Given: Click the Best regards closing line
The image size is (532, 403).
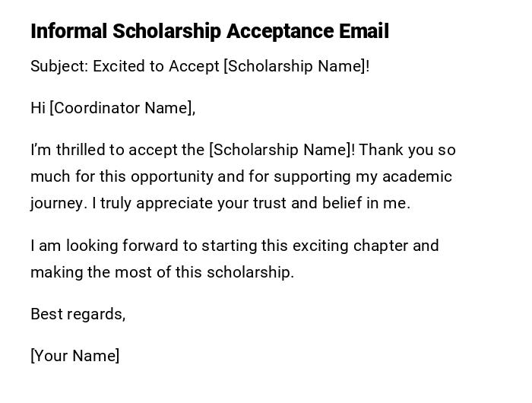Looking at the screenshot, I should point(78,314).
